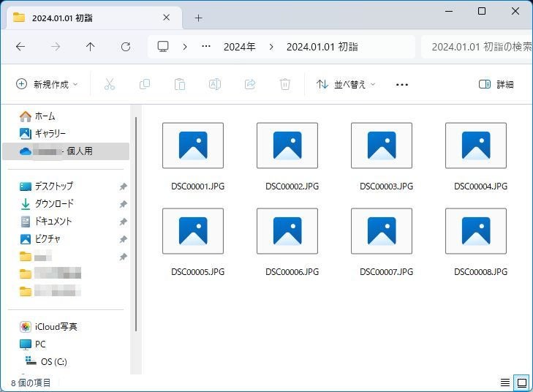Refresh the current folder view
533x392 pixels.
click(x=126, y=47)
